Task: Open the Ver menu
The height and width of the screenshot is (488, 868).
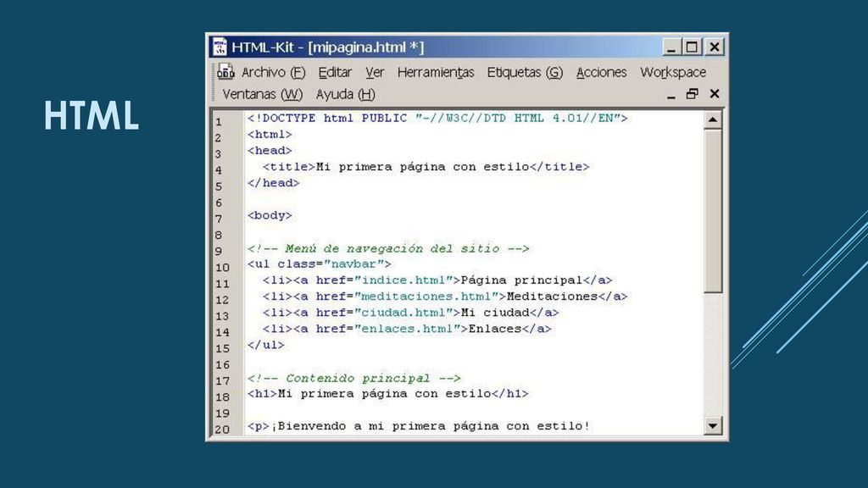Action: coord(375,73)
